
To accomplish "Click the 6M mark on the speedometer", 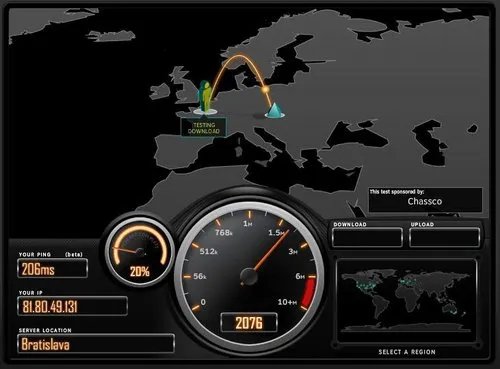I will [x=300, y=276].
